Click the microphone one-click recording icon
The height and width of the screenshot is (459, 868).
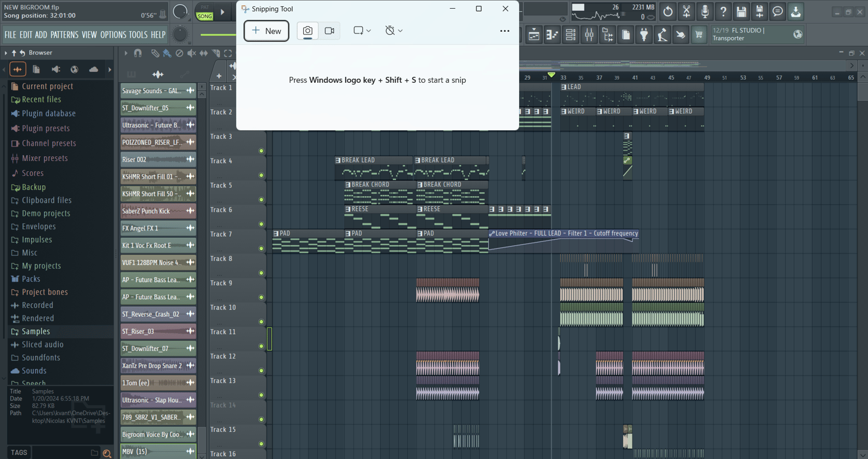tap(705, 12)
